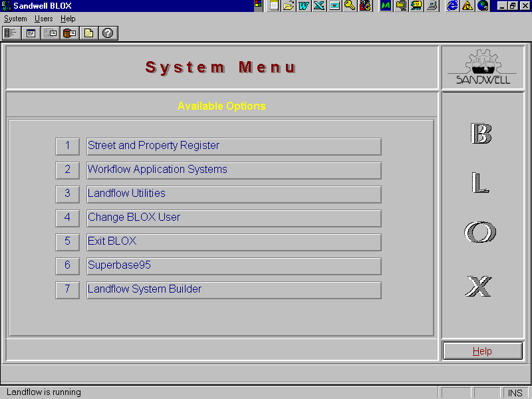The height and width of the screenshot is (399, 532).
Task: Click the yellow warning triangle shortcut icon
Action: pyautogui.click(x=467, y=5)
